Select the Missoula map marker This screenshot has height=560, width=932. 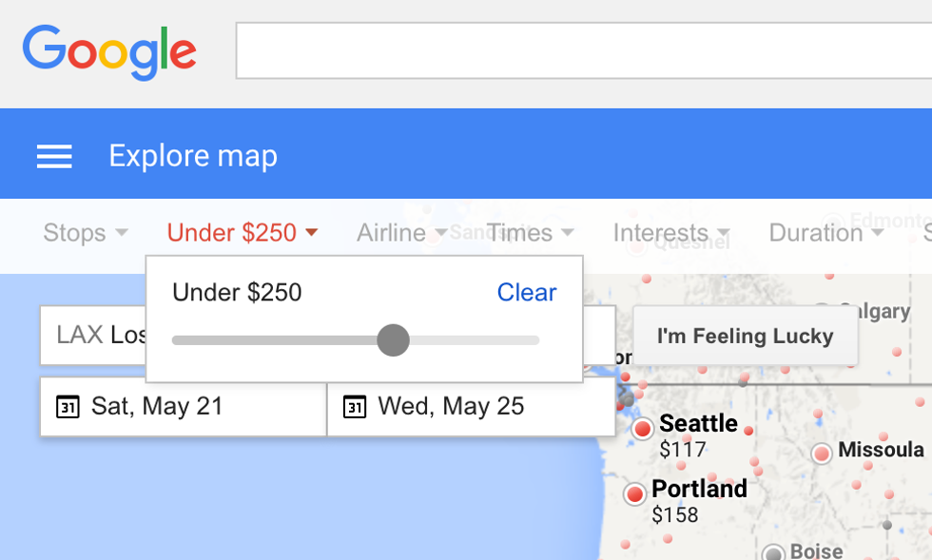coord(822,454)
